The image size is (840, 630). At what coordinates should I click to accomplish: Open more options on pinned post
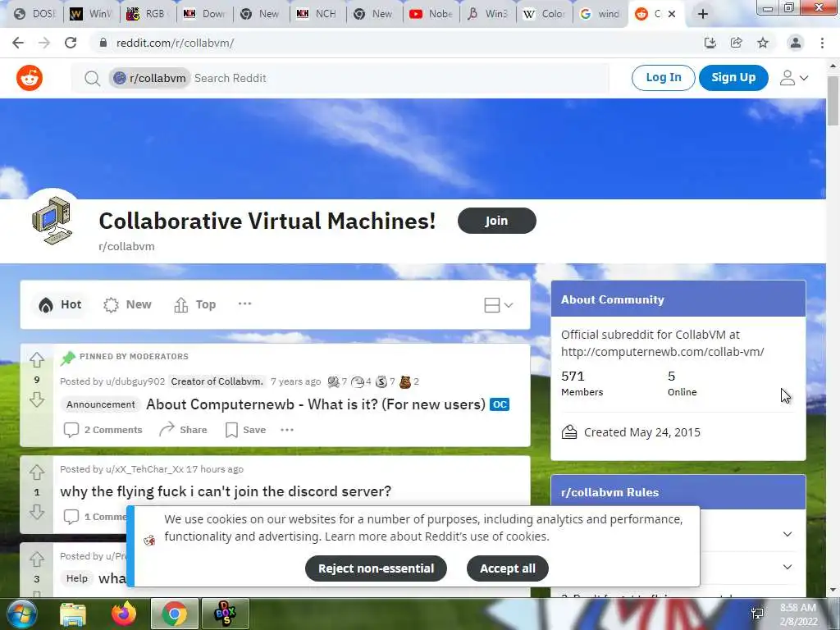[x=287, y=430]
